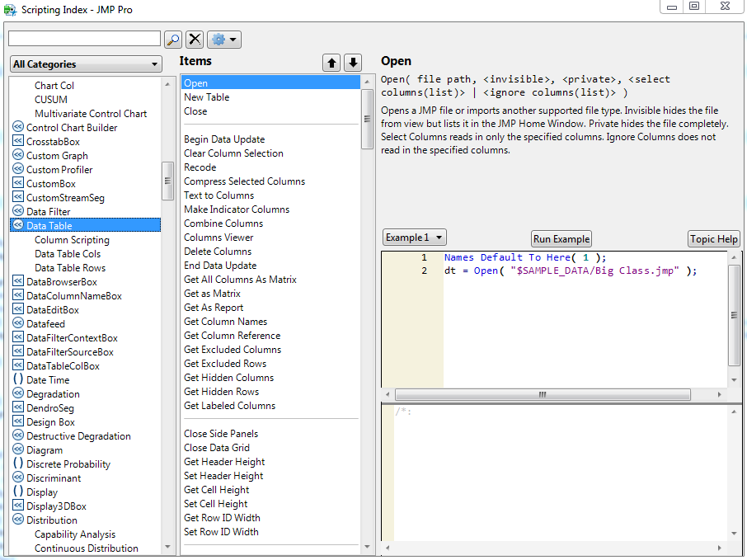Select Set Row ID Width item

coord(221,531)
